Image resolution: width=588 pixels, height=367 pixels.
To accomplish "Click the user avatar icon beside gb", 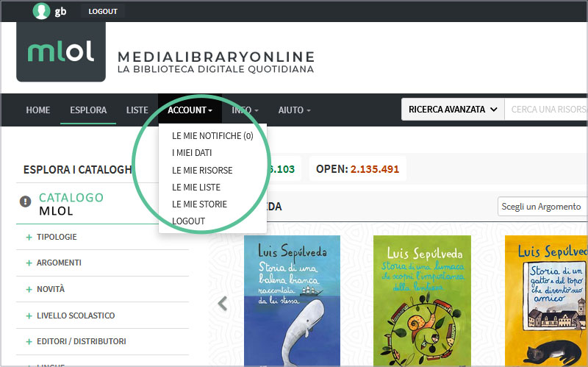I will [x=41, y=11].
